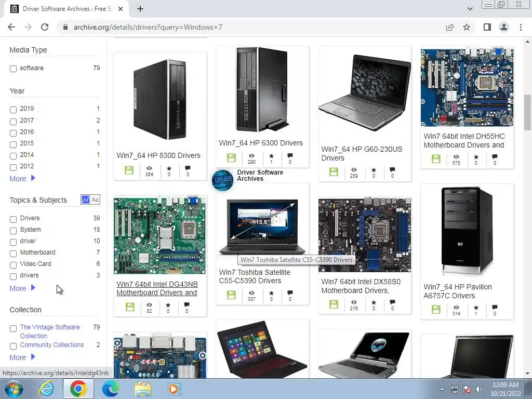Open Chrome's three-dot menu
Image resolution: width=532 pixels, height=399 pixels.
tap(521, 27)
